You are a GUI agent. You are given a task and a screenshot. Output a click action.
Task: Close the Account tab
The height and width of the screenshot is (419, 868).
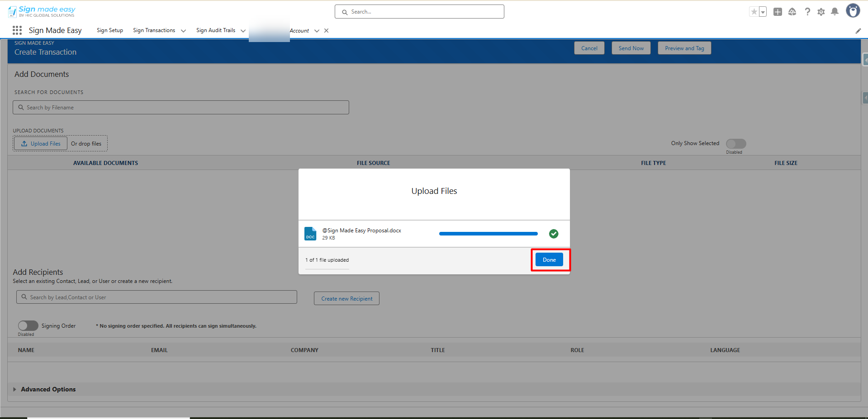click(327, 31)
